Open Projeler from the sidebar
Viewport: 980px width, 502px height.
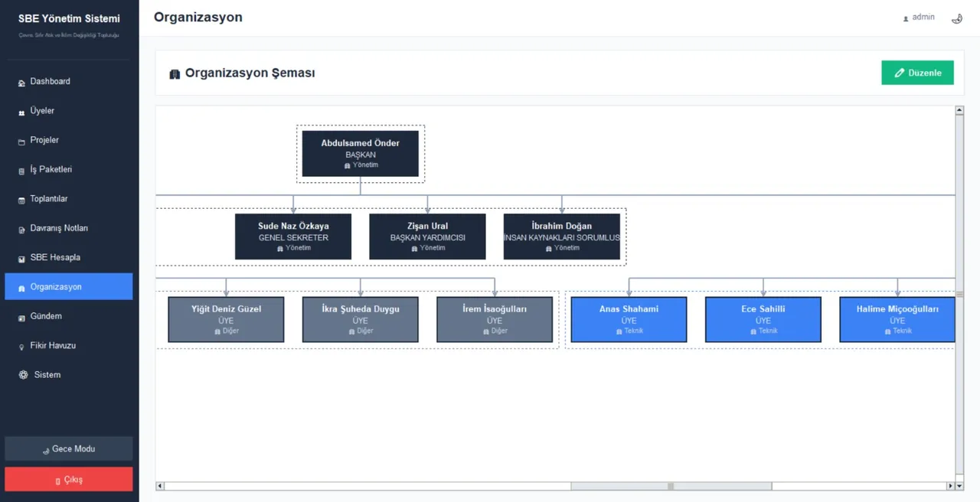coord(68,141)
